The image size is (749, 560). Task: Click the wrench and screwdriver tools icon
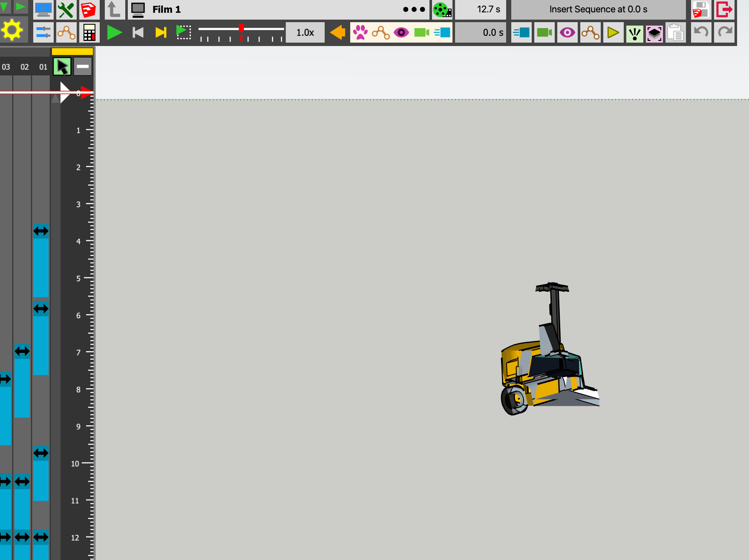[66, 10]
